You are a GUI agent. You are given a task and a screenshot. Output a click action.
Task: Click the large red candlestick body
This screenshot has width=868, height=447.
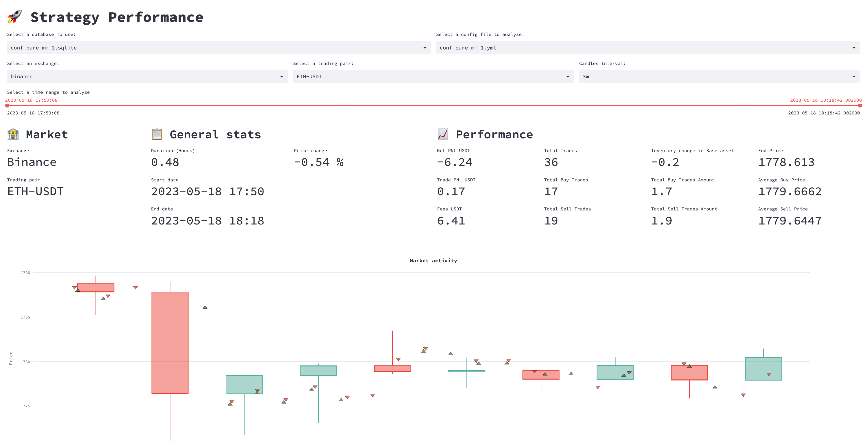click(170, 343)
